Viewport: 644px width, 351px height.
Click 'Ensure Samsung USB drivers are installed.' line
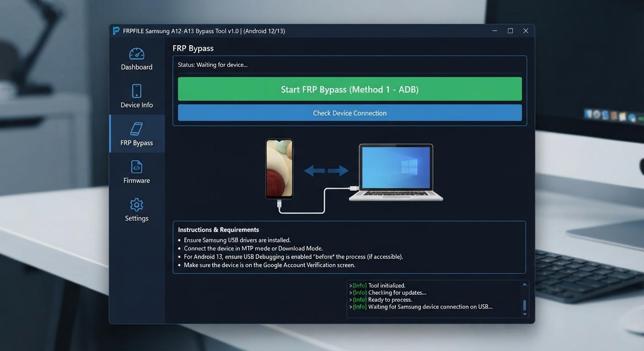tap(237, 240)
